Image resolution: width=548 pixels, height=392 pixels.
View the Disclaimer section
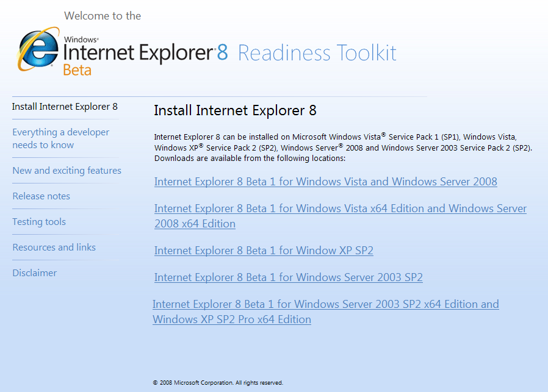point(35,273)
